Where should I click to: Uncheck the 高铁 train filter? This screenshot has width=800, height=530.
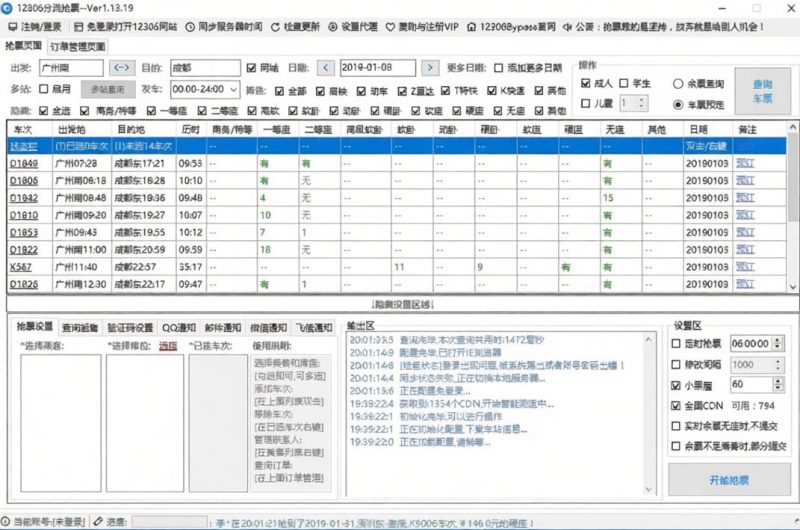(x=320, y=91)
